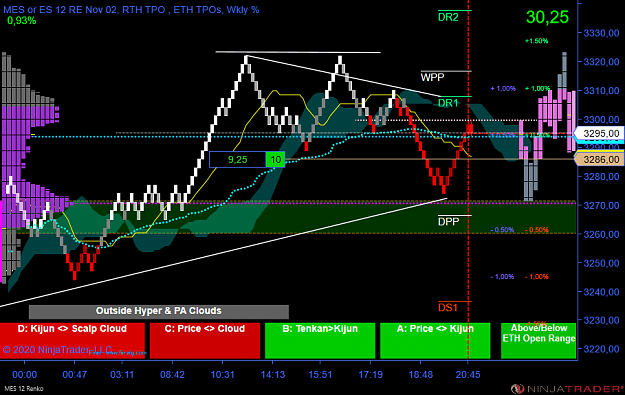Click the 3280,00 price axis label
Viewport: 625px width, 395px height.
click(601, 177)
